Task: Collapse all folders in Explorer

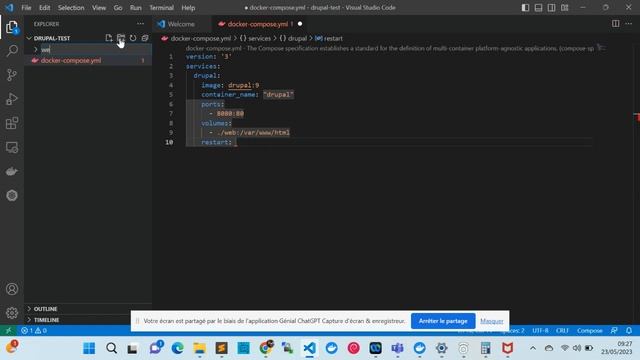Action: 145,38
